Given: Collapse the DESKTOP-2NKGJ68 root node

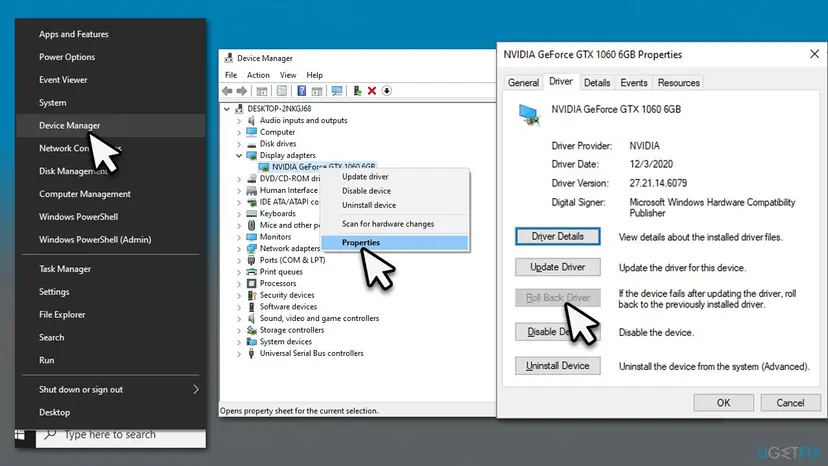Looking at the screenshot, I should [227, 109].
